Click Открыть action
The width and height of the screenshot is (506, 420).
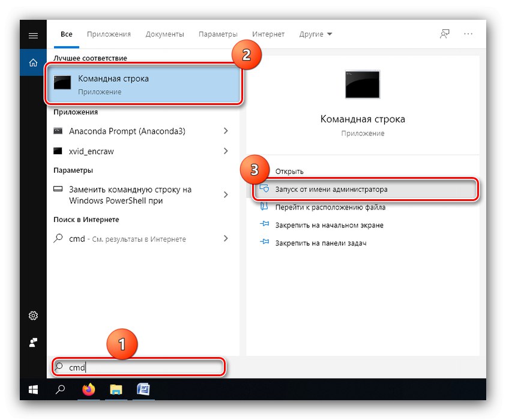(x=289, y=171)
